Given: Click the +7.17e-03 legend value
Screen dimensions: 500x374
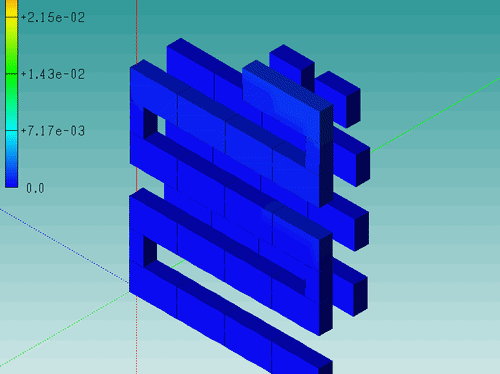Looking at the screenshot, I should 53,131.
